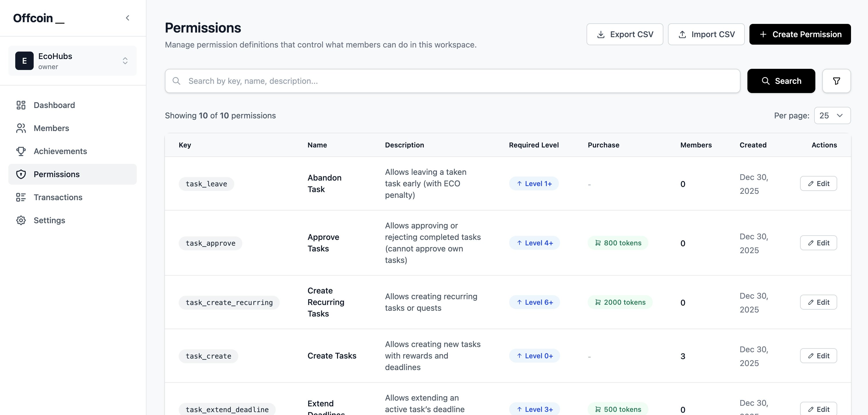Open the workspace switcher chevron
The width and height of the screenshot is (868, 415).
click(125, 61)
